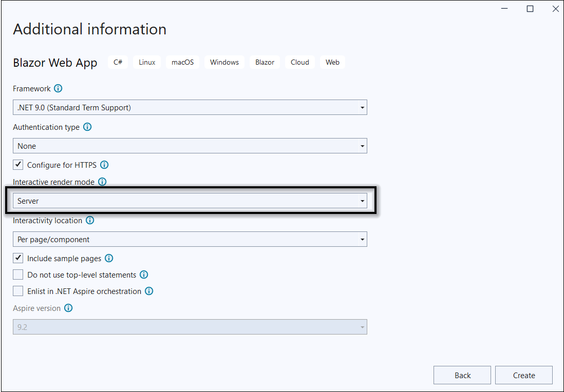Click the info icon beside Interactive render mode
Viewport: 564px width, 392px height.
coord(102,182)
